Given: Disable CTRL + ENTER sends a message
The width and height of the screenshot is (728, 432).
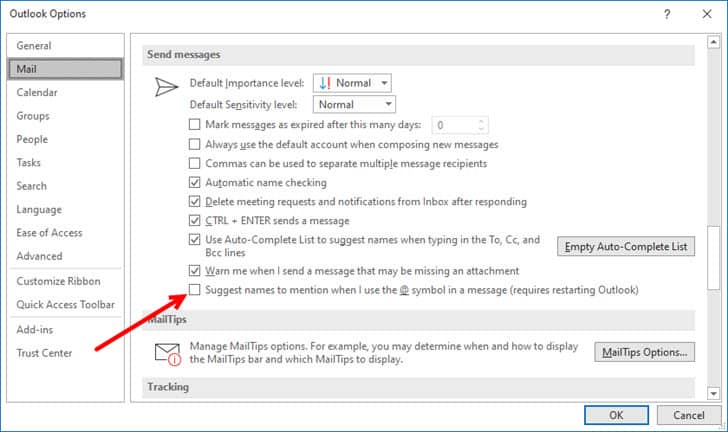Looking at the screenshot, I should click(195, 221).
